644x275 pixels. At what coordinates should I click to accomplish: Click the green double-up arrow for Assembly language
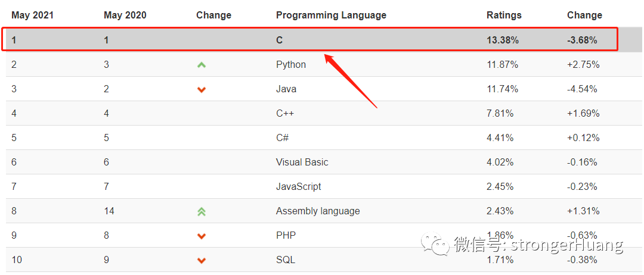[202, 211]
